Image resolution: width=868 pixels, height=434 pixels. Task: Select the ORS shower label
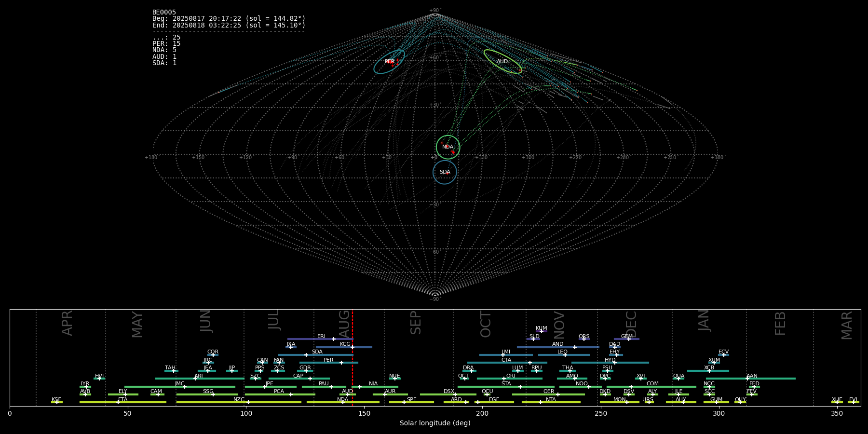pyautogui.click(x=584, y=337)
